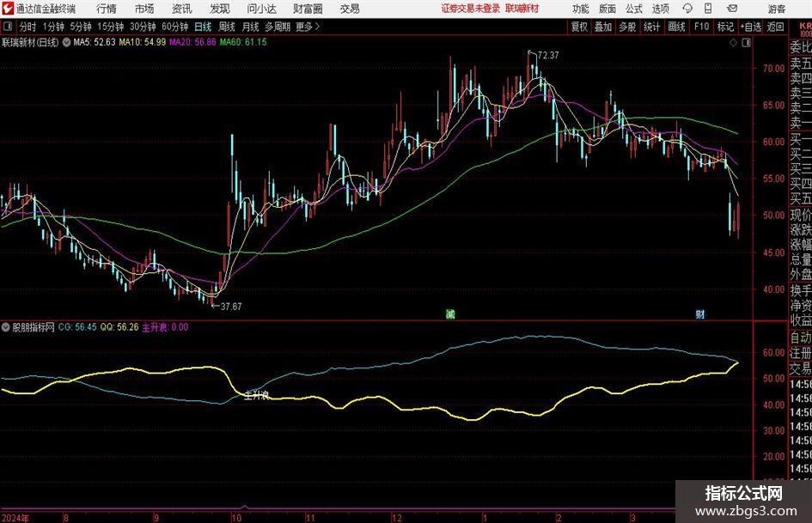
Task: Open the mail messages icon
Action: point(732,9)
